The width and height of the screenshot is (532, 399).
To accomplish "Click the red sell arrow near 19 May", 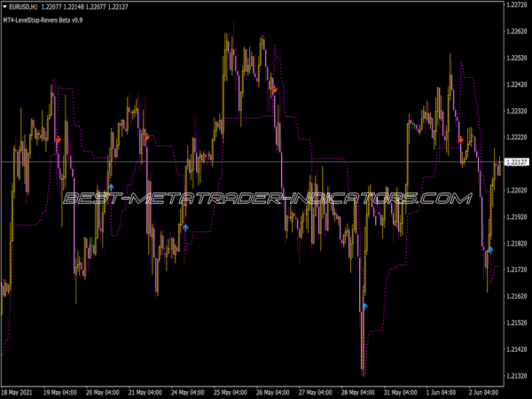I will click(59, 139).
